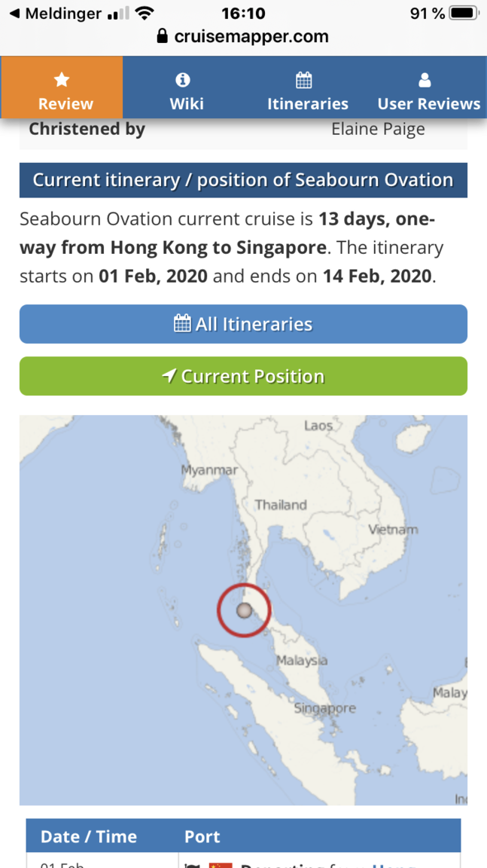Tap the ship marker inside red circle
Screen dimensions: 487x868
pyautogui.click(x=244, y=610)
